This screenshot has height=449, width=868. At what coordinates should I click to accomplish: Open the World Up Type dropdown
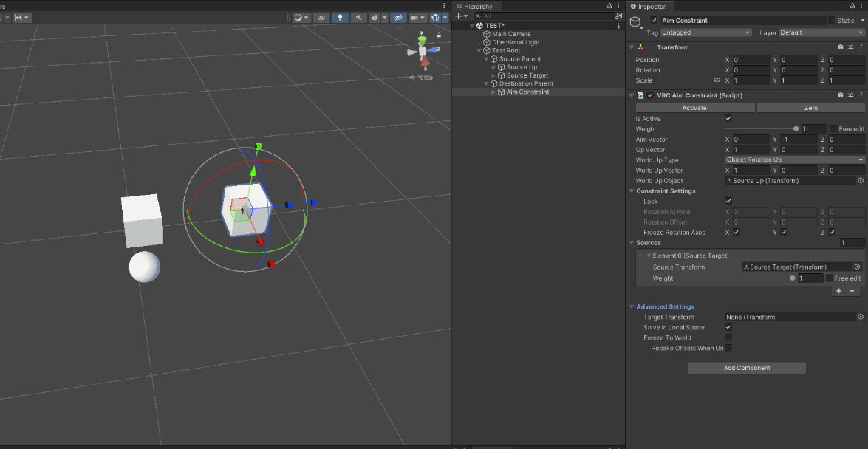click(795, 160)
